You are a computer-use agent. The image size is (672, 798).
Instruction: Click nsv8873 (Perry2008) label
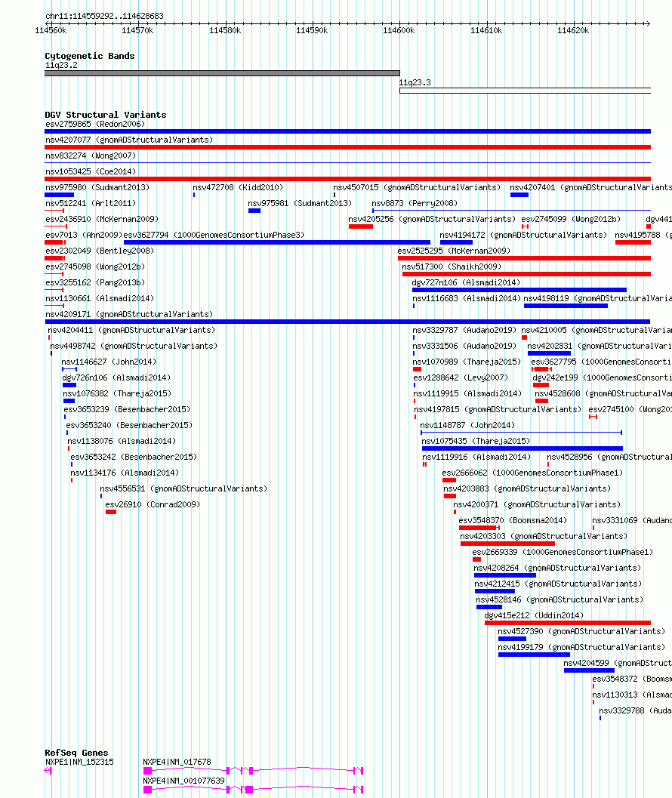(415, 202)
